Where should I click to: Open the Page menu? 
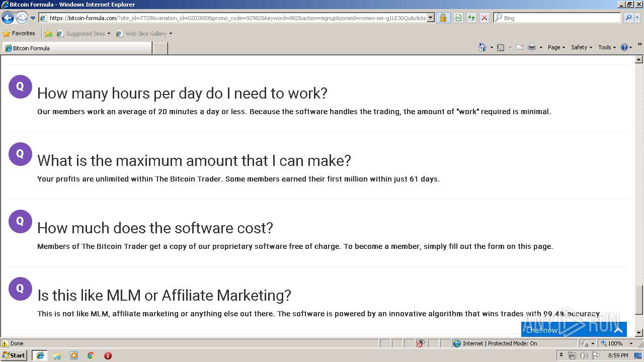coord(556,47)
